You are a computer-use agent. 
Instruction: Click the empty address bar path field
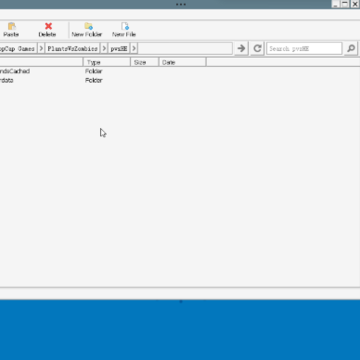tap(185, 49)
